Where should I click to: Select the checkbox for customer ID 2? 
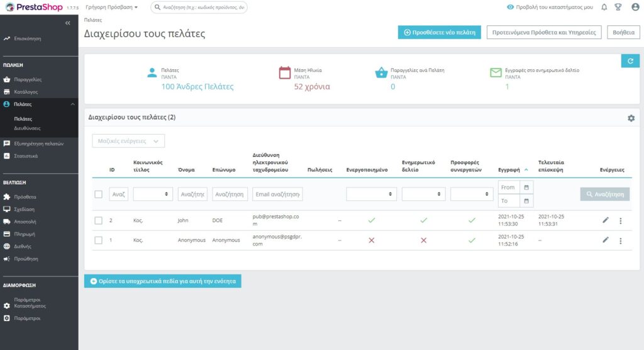coord(98,220)
